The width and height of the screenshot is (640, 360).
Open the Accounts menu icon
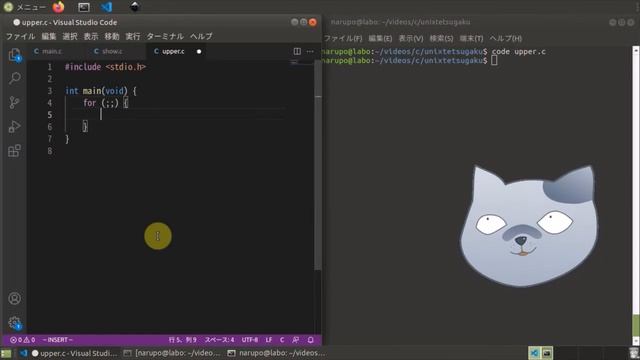point(14,298)
